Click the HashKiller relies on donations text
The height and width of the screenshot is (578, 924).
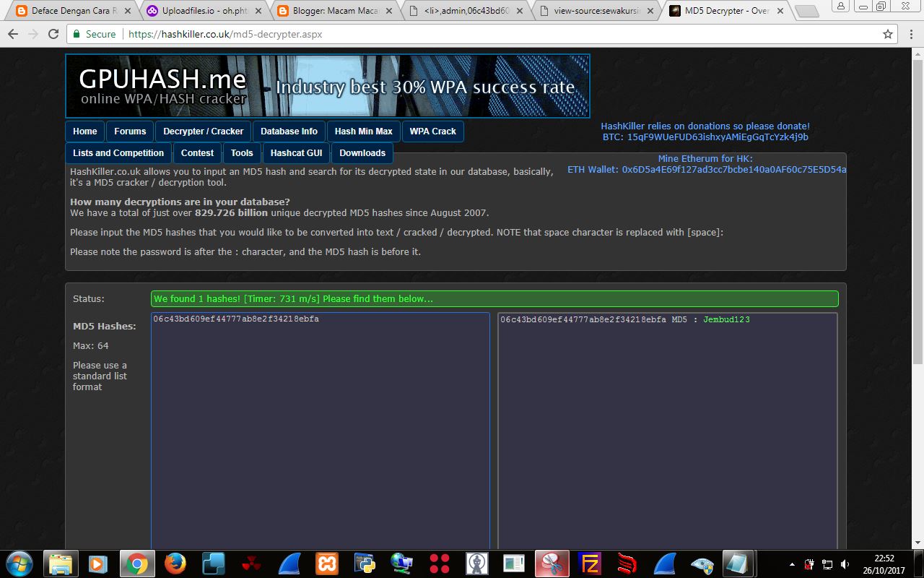point(705,126)
